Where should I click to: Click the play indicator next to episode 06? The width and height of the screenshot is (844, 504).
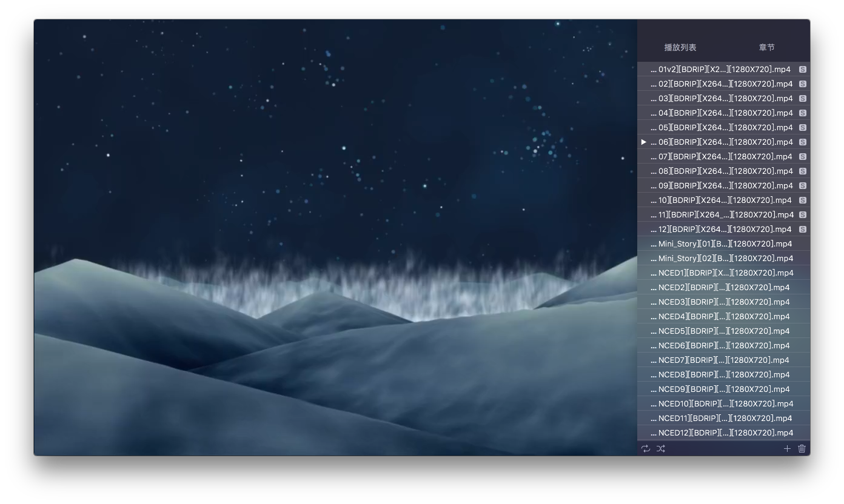pyautogui.click(x=644, y=142)
